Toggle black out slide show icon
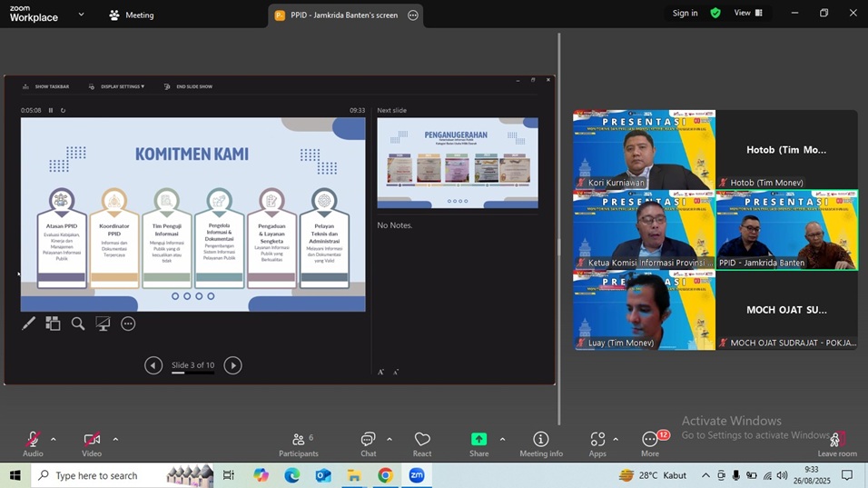 click(103, 324)
